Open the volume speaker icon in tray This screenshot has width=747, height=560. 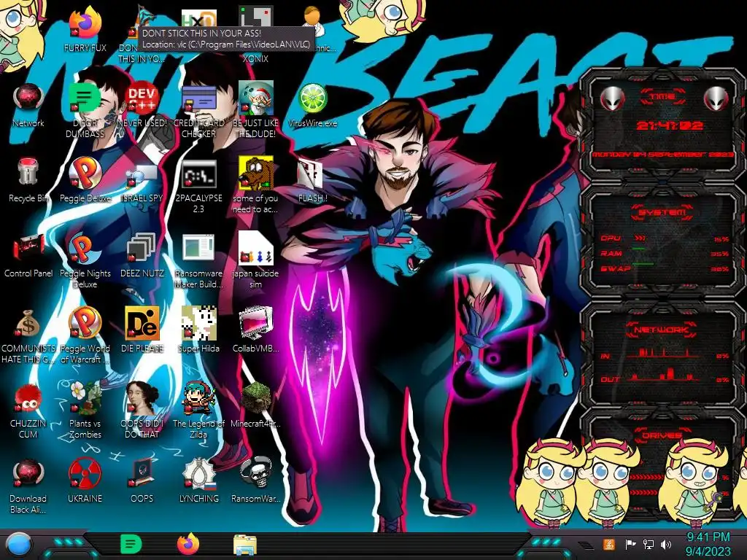[666, 544]
